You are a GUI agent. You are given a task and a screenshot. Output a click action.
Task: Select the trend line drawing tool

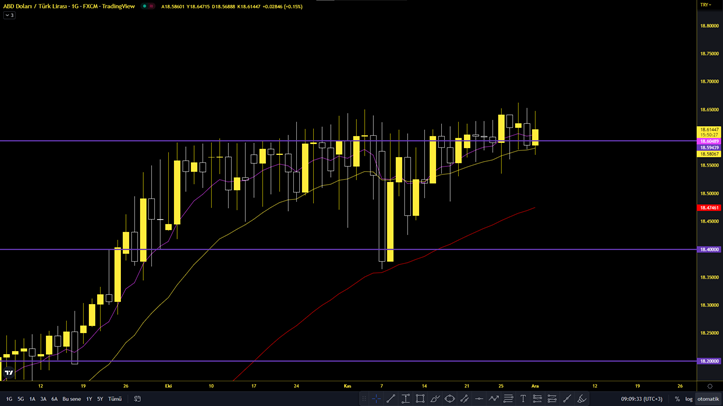point(391,399)
